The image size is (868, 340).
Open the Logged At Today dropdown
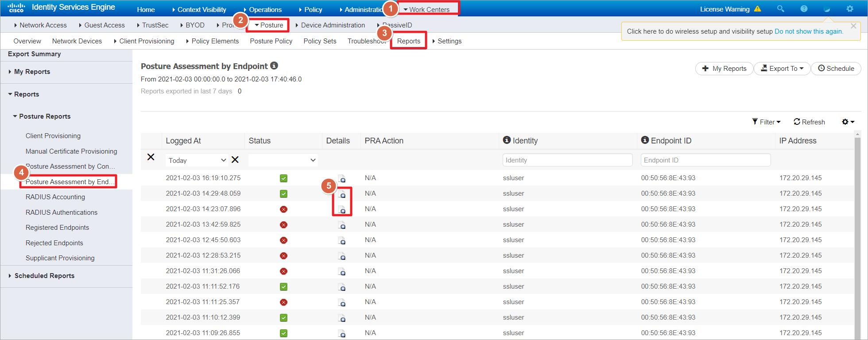point(197,160)
